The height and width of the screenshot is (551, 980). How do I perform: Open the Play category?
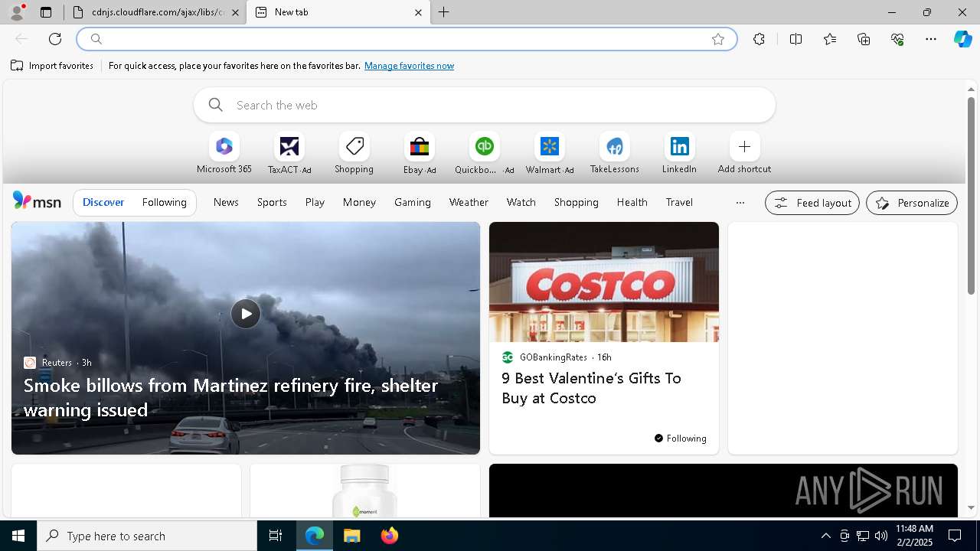[315, 202]
